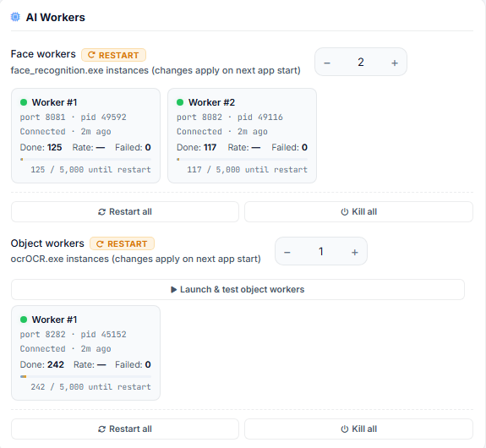The width and height of the screenshot is (486, 448).
Task: Click '117 / 5,000 until restart' text
Action: [x=247, y=170]
